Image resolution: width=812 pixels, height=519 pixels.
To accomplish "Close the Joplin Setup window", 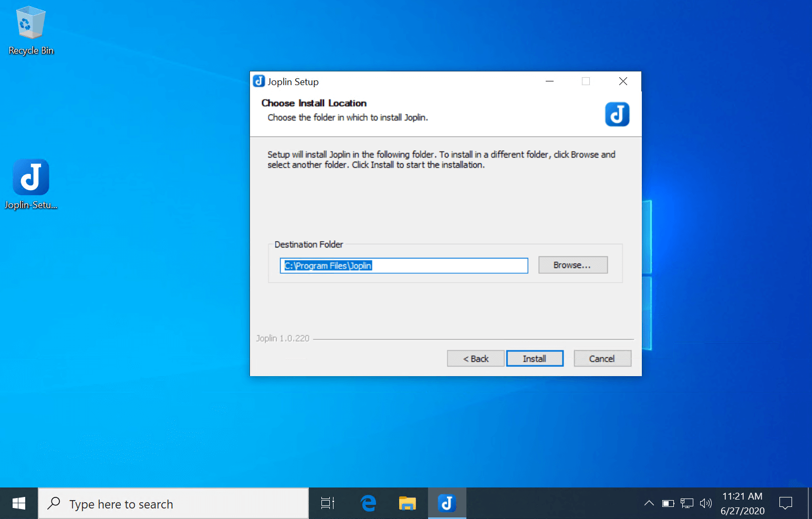I will click(623, 81).
